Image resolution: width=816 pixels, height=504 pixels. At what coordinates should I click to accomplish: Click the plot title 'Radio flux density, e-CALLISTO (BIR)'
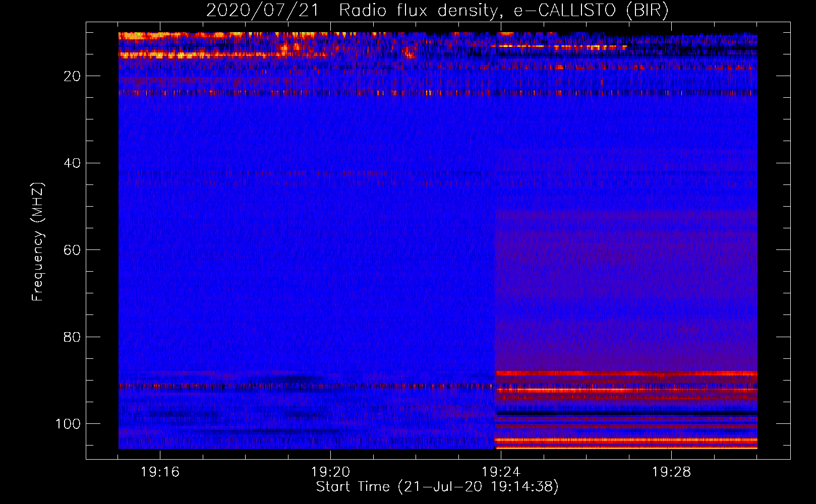tap(503, 11)
